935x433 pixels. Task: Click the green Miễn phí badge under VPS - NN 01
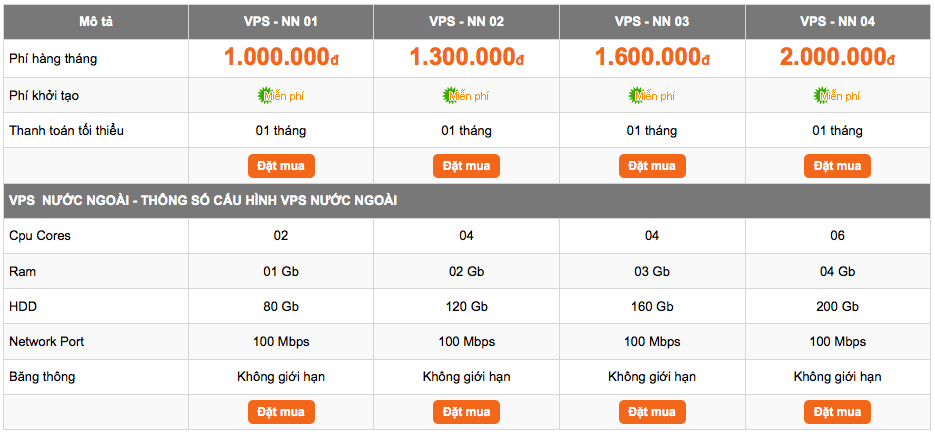click(280, 95)
